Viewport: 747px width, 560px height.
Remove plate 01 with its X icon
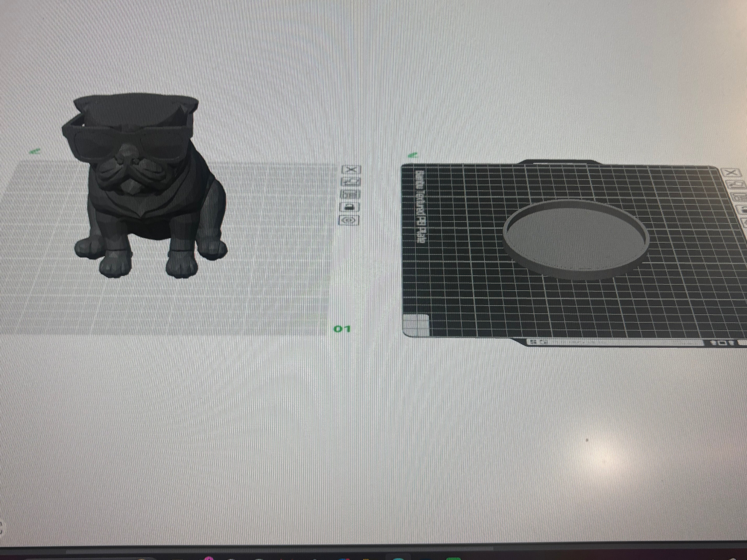(x=352, y=170)
